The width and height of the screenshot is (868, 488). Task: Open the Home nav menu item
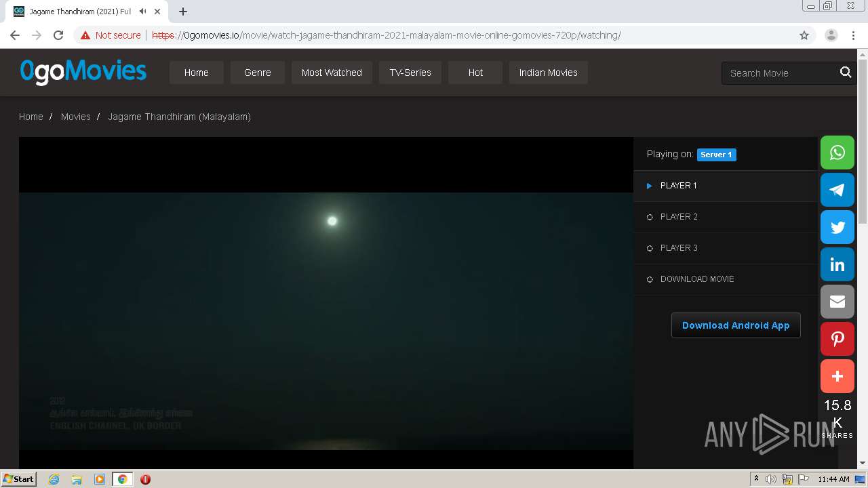(x=197, y=73)
